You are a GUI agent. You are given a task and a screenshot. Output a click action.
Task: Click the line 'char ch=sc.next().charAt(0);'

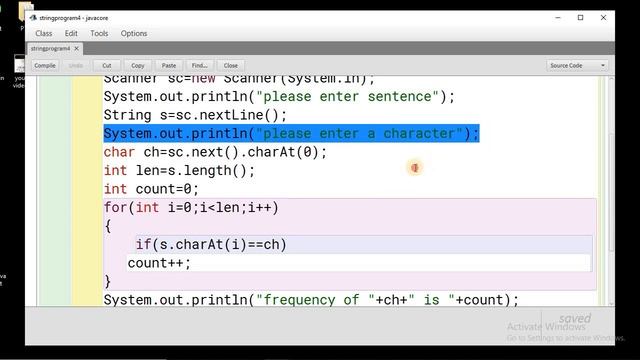point(216,153)
